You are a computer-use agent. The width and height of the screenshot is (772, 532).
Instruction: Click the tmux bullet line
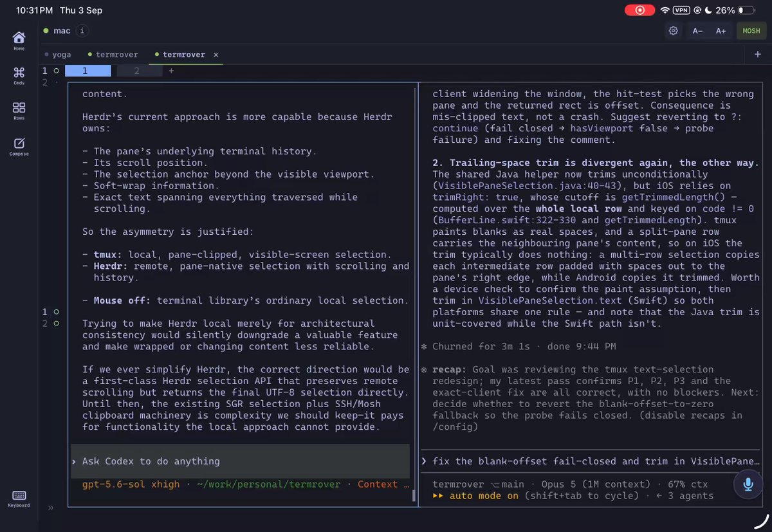click(x=237, y=255)
